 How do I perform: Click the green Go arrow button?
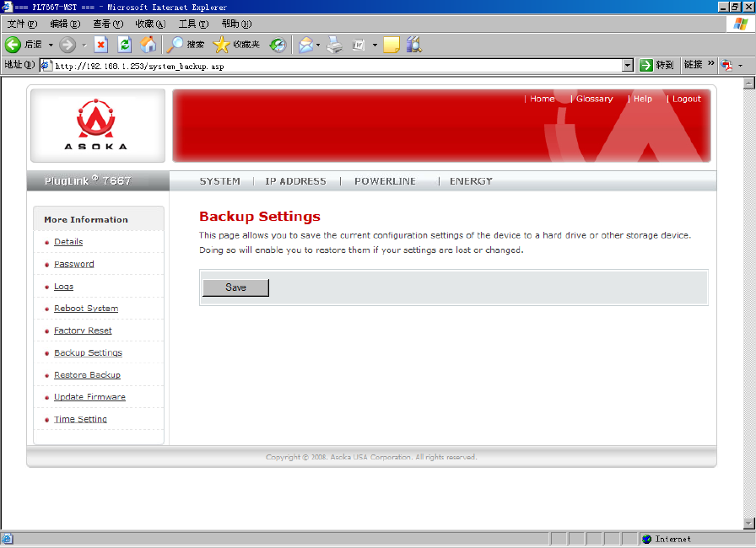point(645,65)
